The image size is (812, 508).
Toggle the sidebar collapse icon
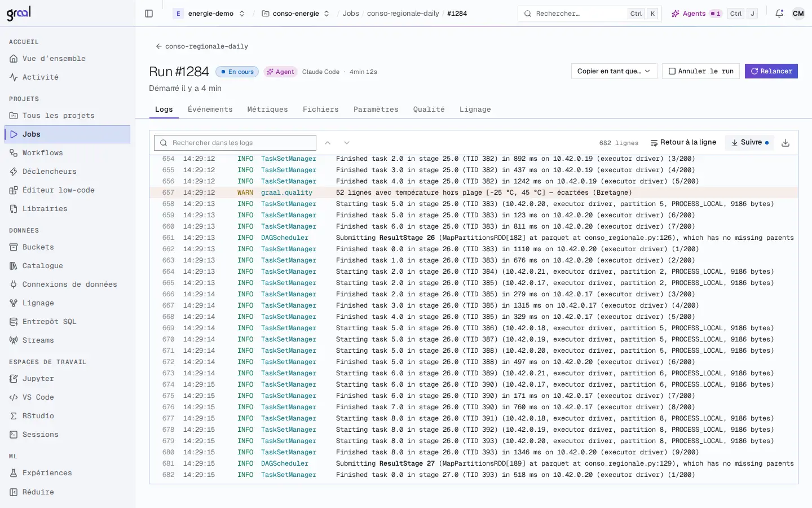(x=149, y=14)
